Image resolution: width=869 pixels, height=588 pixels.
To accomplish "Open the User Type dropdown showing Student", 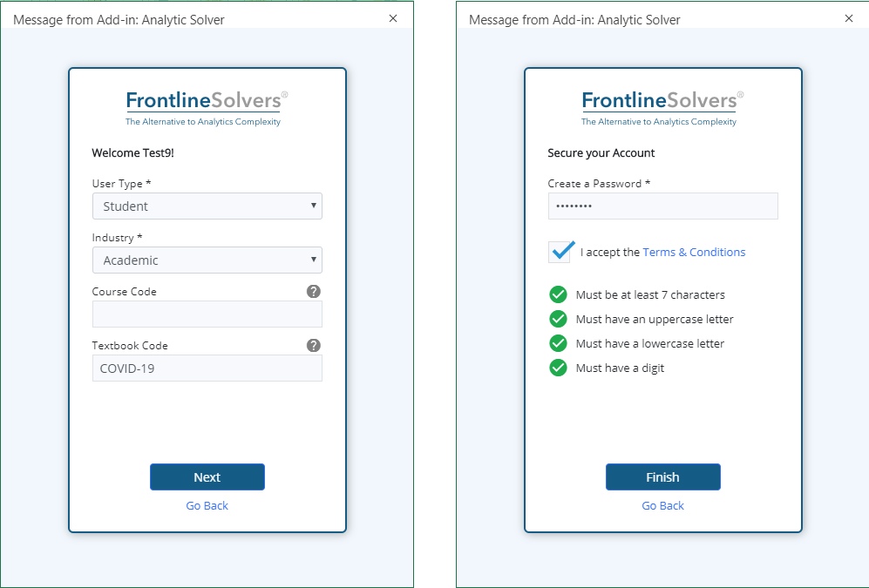I will [x=207, y=206].
